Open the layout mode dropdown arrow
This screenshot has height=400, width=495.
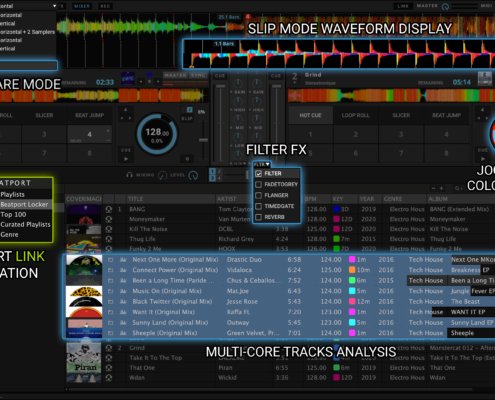54,6
